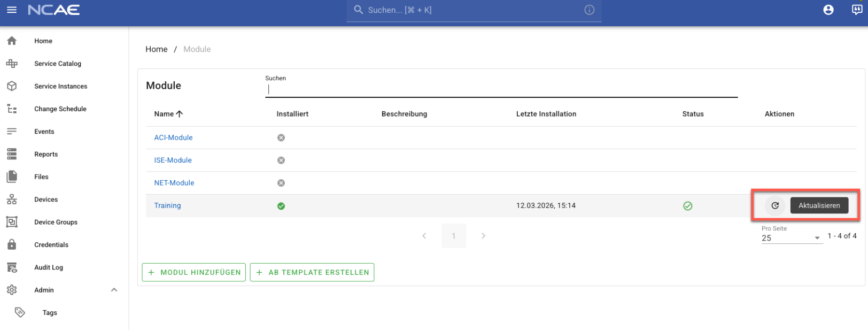Open the feedback chat icon

[857, 10]
